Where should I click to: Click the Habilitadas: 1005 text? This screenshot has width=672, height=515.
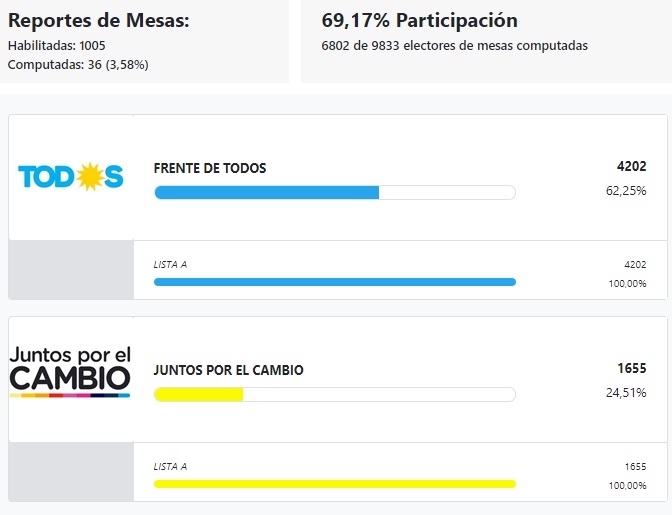click(x=56, y=45)
